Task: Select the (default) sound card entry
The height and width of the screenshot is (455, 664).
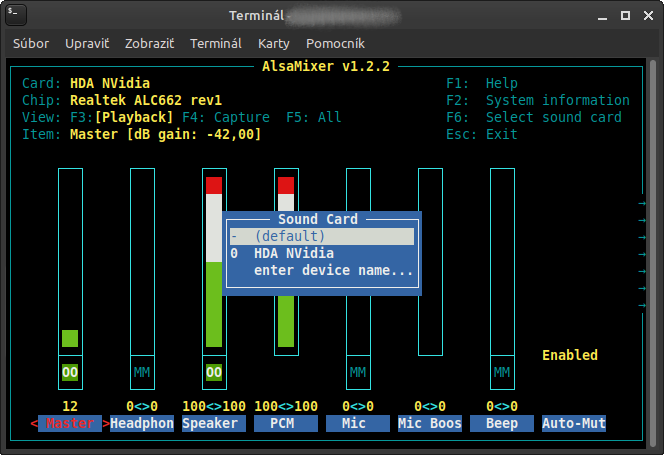Action: tap(320, 236)
